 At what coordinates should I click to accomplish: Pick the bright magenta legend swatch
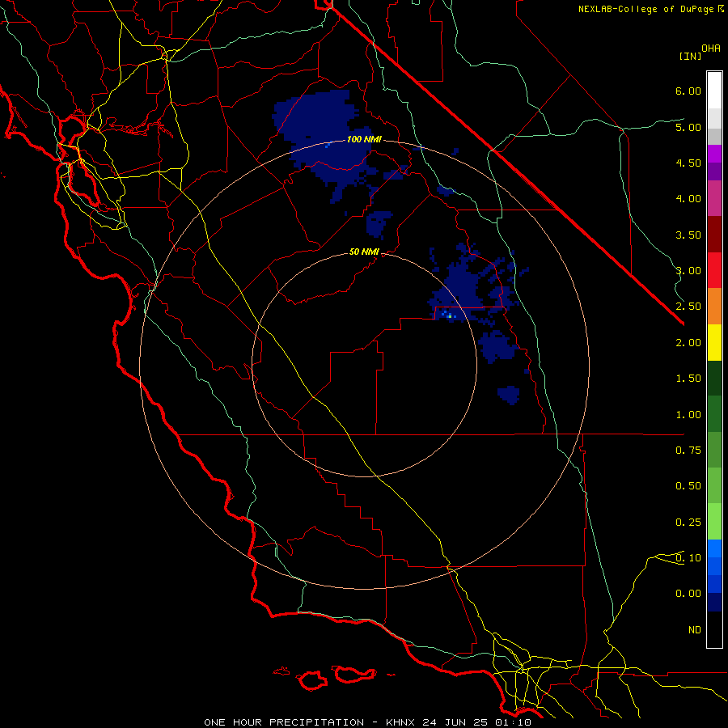tap(714, 154)
